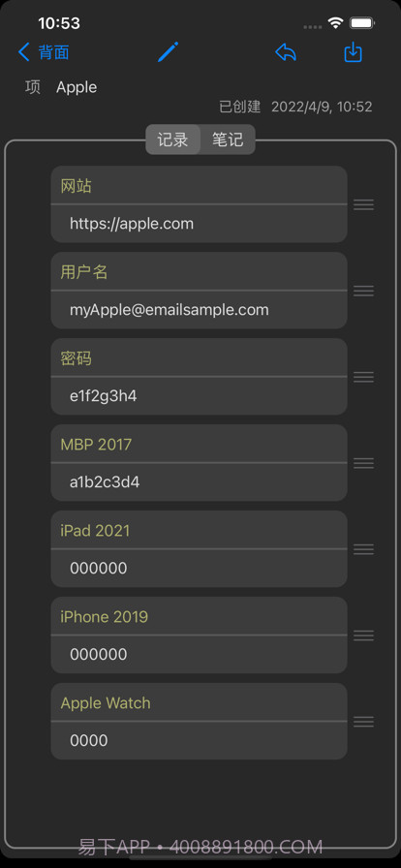Tap the reorder handle beside iPhone 2019
The width and height of the screenshot is (401, 868).
click(x=363, y=635)
